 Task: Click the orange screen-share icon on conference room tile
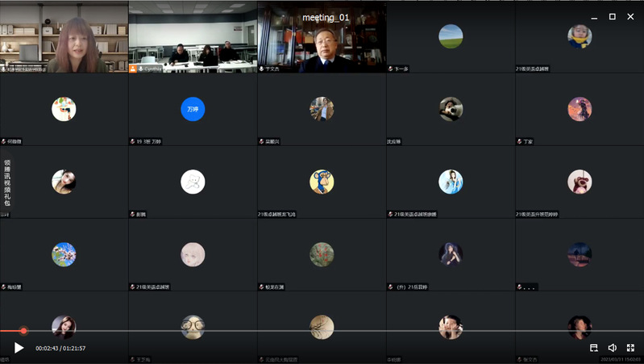[134, 69]
